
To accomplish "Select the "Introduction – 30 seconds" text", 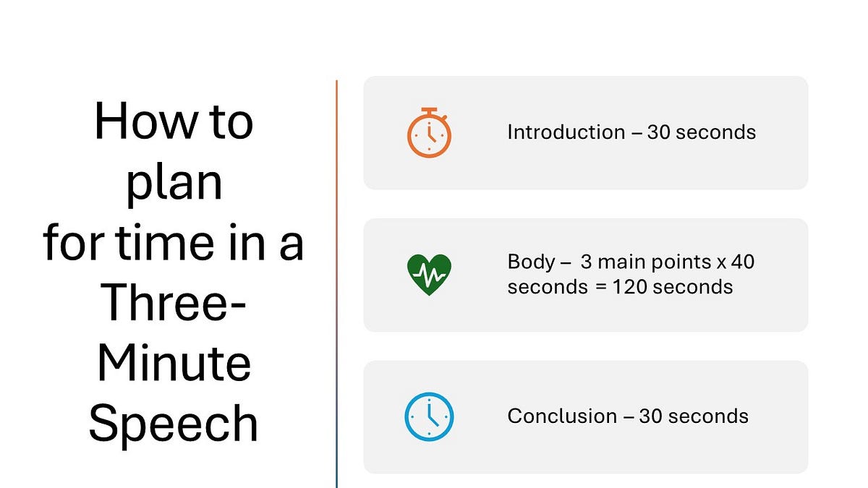I will [631, 132].
